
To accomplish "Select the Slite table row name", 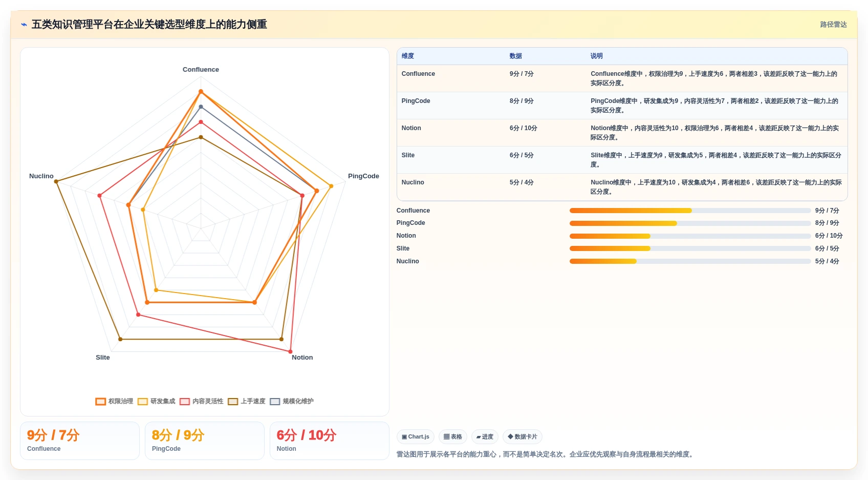I will tap(408, 155).
